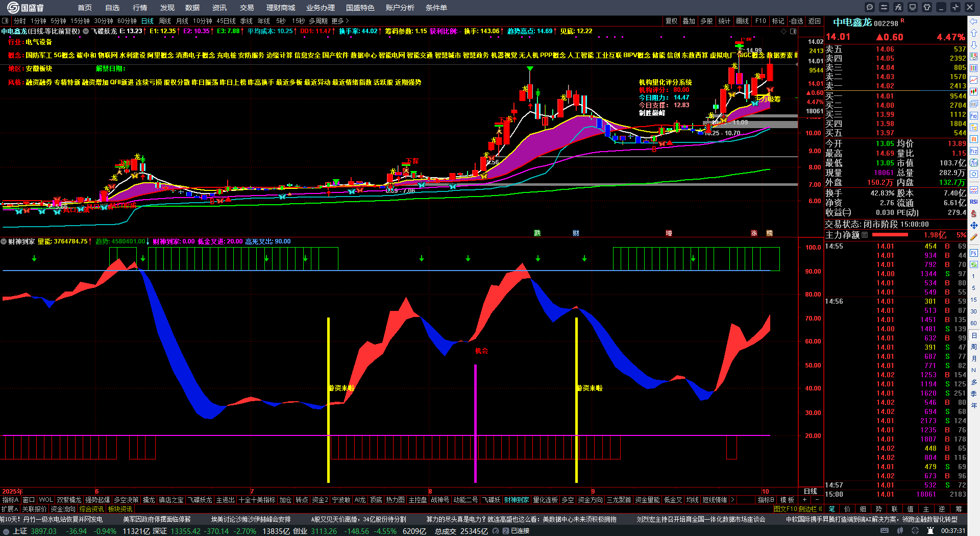Select the pencil drawing tool icon

[x=974, y=237]
